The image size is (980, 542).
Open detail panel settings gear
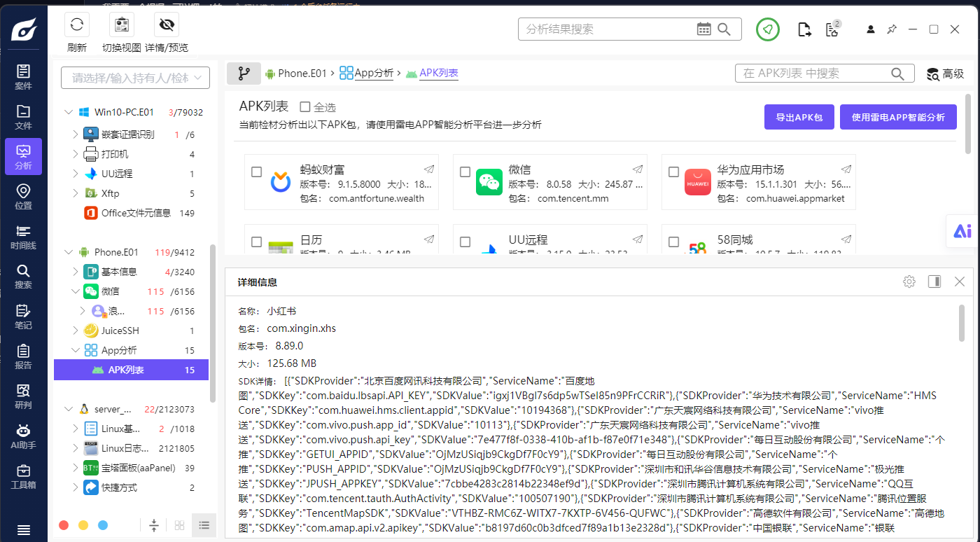click(909, 282)
